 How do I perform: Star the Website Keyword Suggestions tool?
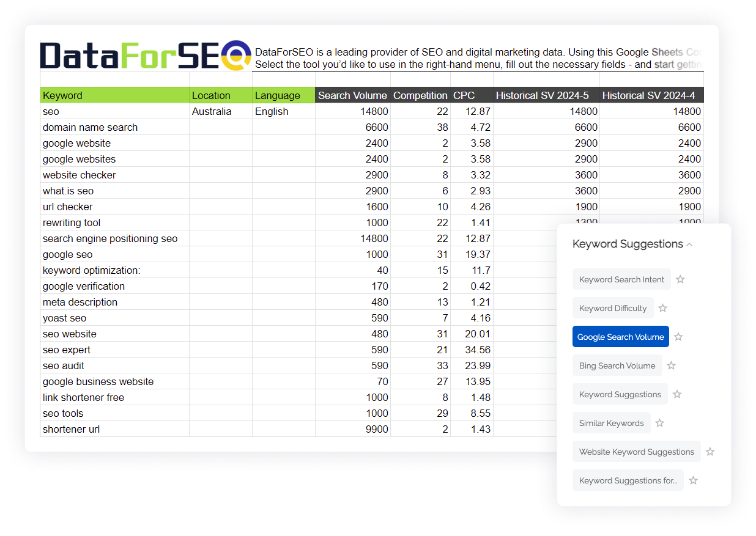710,452
